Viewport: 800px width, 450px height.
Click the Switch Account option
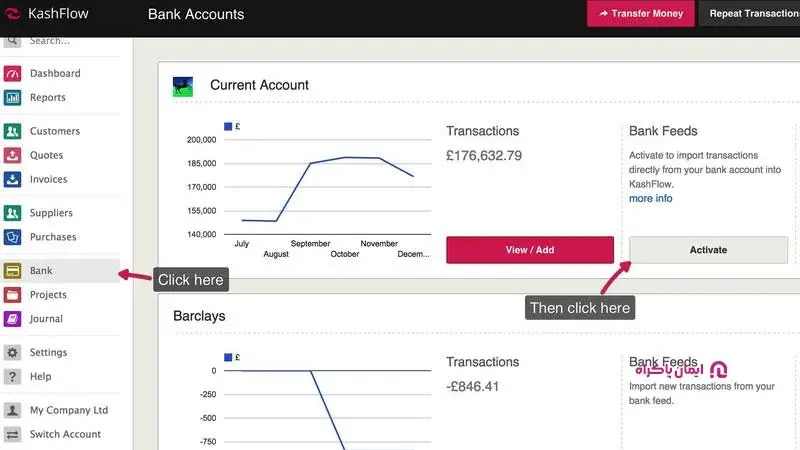pyautogui.click(x=65, y=435)
